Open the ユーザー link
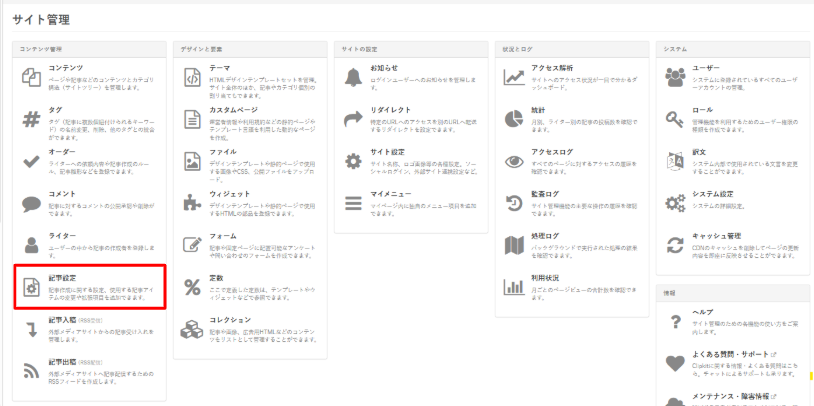The image size is (814, 406). [x=706, y=68]
